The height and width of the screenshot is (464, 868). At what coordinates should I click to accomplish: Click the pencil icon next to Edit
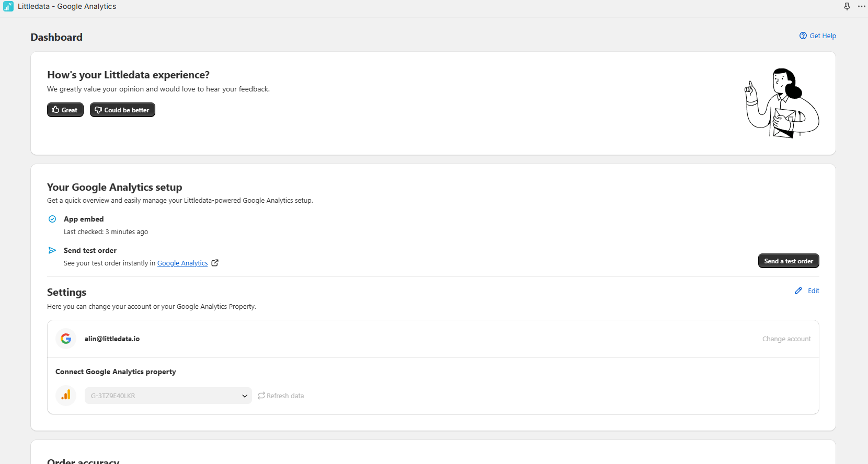[798, 291]
